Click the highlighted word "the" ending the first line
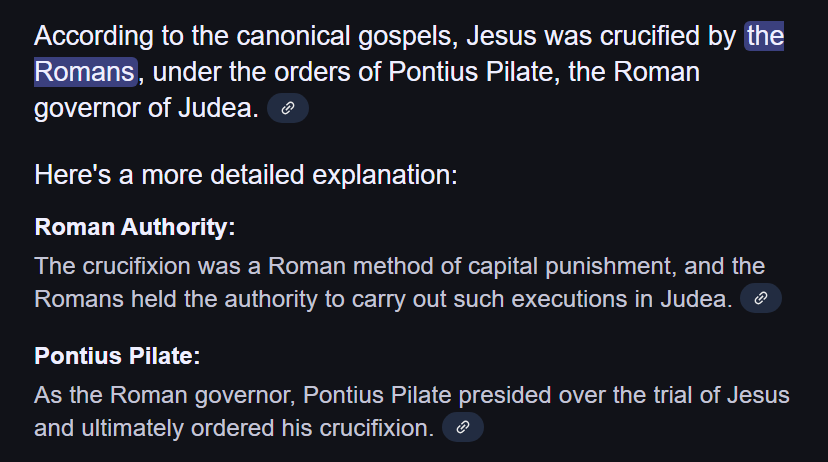The image size is (828, 462). 764,36
